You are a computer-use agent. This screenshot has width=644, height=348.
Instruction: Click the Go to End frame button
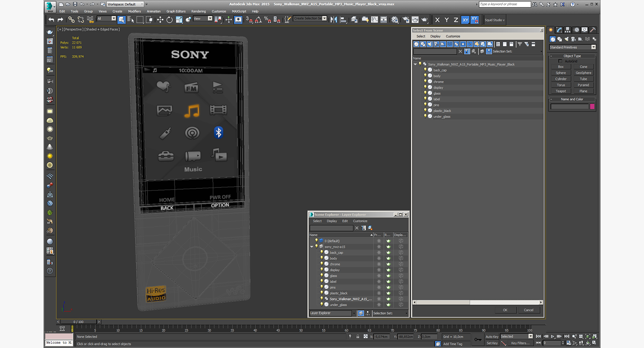567,336
